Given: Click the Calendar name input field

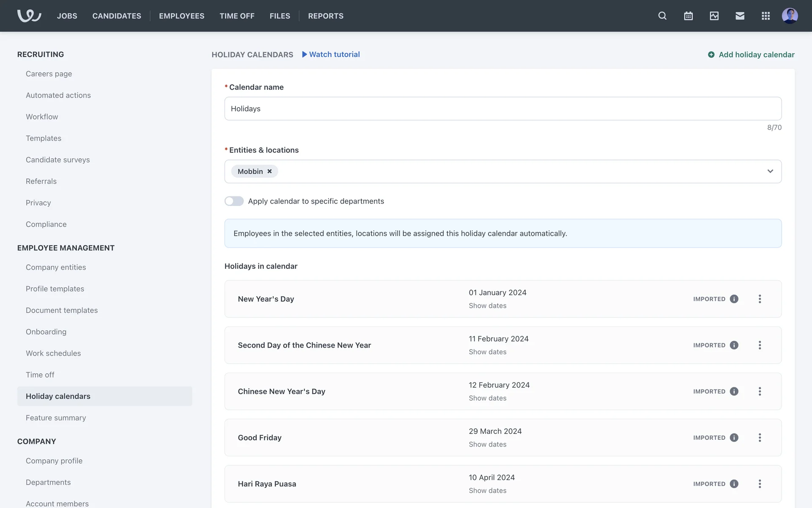Looking at the screenshot, I should coord(502,109).
